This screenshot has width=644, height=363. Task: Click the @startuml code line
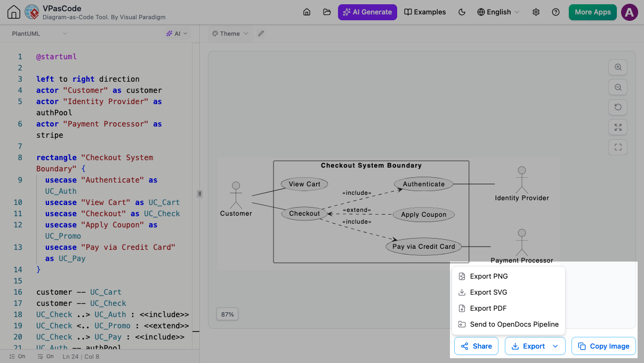coord(57,56)
